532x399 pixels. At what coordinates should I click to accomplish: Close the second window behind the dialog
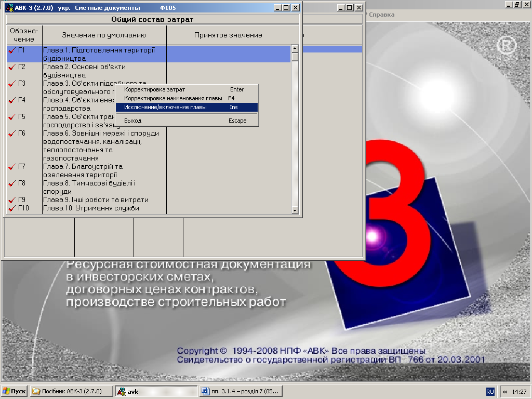[x=358, y=7]
